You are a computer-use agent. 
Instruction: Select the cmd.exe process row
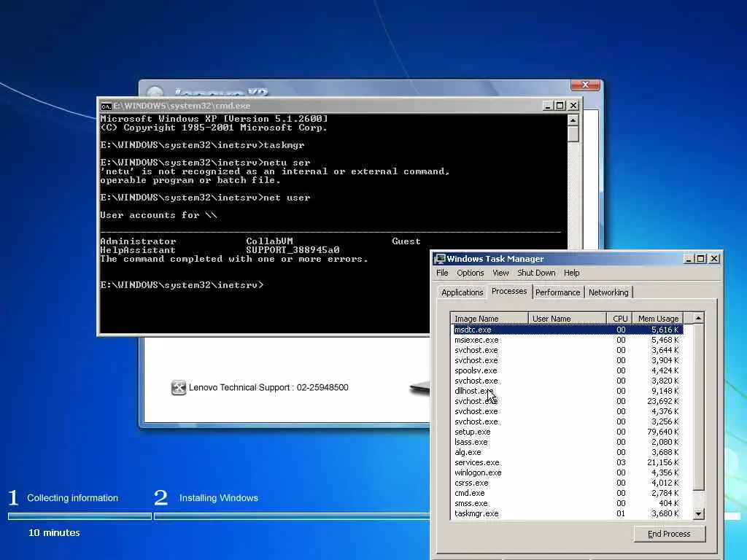[567, 494]
